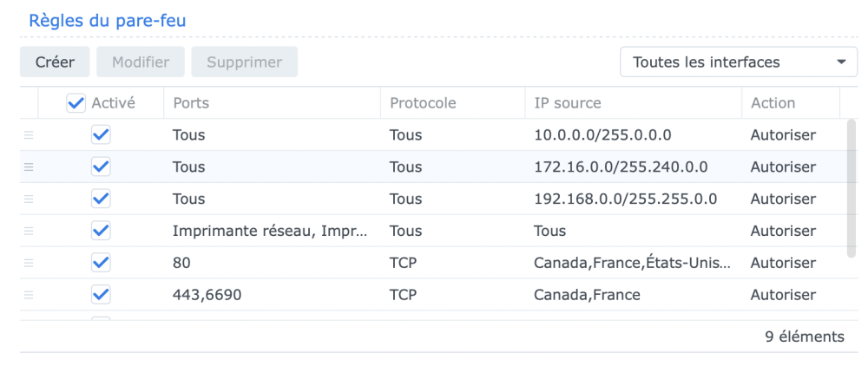The image size is (868, 366).
Task: Click the Action column header
Action: point(789,103)
